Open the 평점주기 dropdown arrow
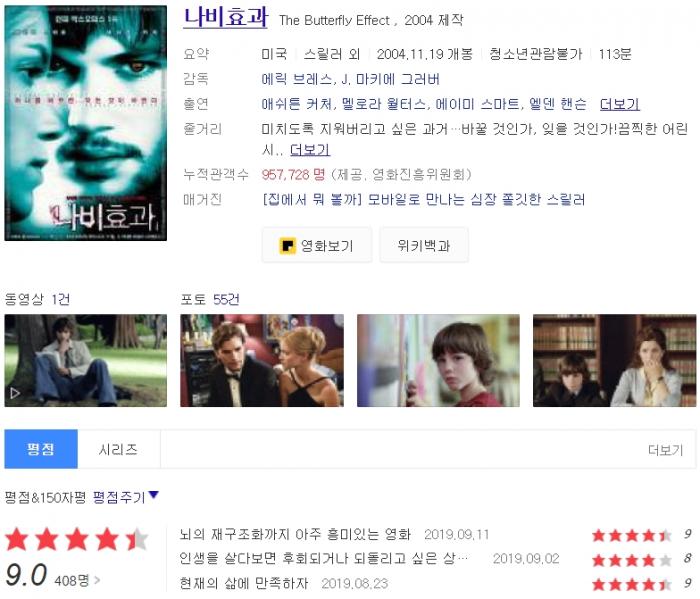The height and width of the screenshot is (599, 700). click(x=153, y=495)
